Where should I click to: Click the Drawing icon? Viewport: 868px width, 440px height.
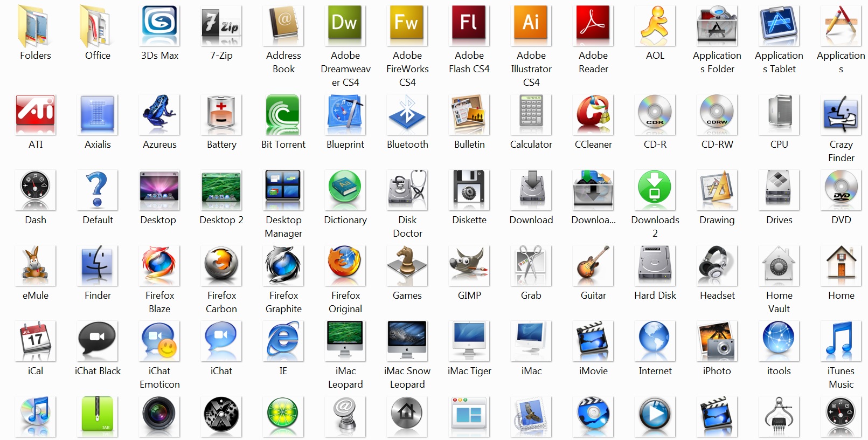(x=717, y=190)
